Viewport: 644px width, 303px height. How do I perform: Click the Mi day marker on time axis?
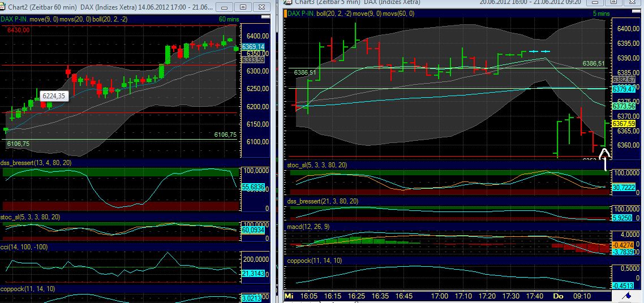coord(289,295)
